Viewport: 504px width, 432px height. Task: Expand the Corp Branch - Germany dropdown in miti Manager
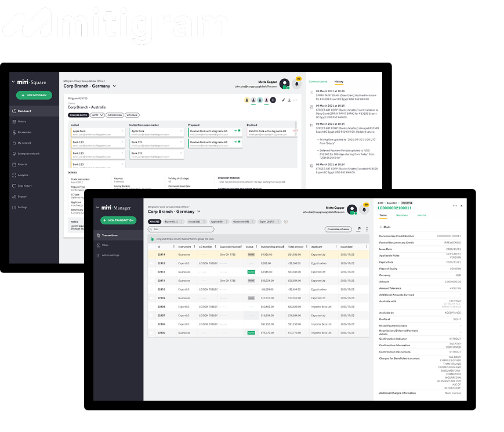coord(199,212)
